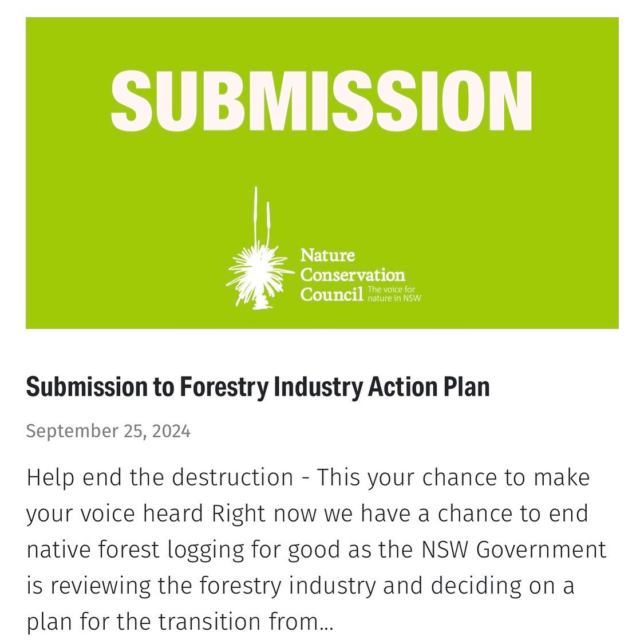This screenshot has height=644, width=644.
Task: Click 'Forestry Industry' in the article title
Action: pyautogui.click(x=271, y=387)
